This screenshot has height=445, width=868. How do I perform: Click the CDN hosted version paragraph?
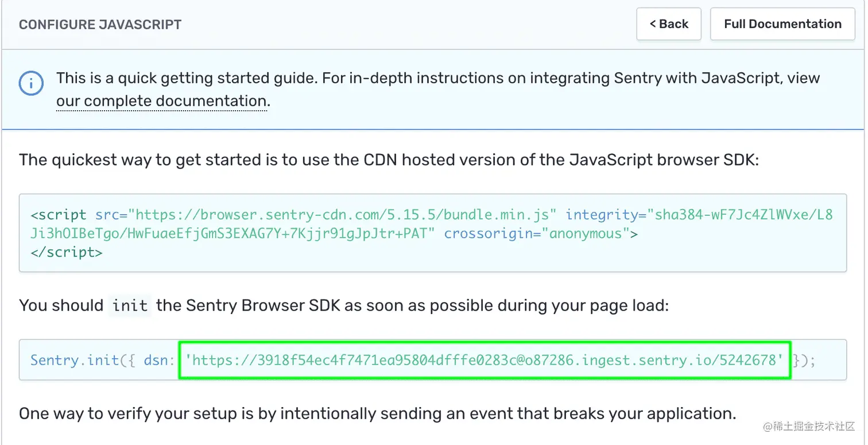coord(389,160)
